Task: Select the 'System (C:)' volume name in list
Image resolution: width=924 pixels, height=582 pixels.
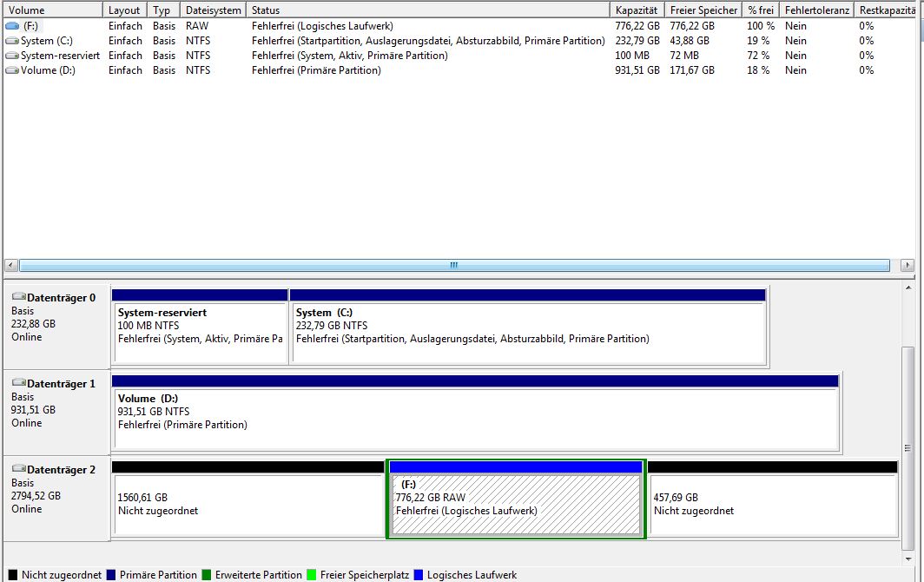Action: click(47, 41)
